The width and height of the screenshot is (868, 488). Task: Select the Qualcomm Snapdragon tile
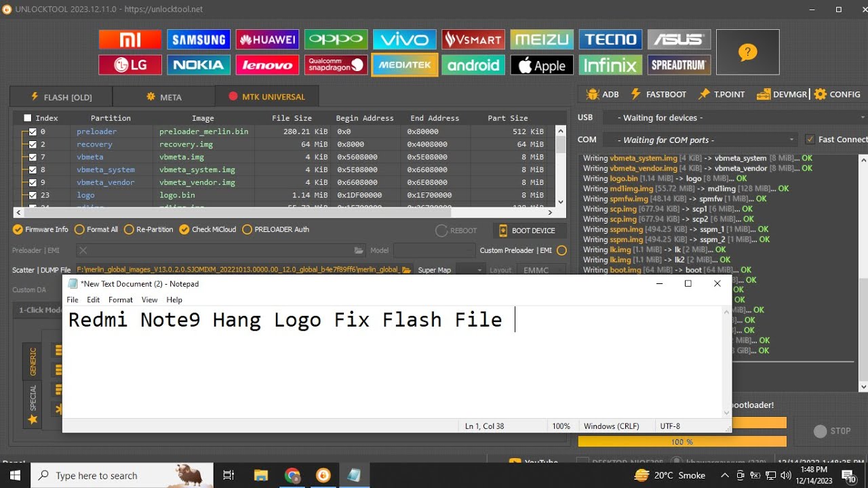tap(336, 65)
